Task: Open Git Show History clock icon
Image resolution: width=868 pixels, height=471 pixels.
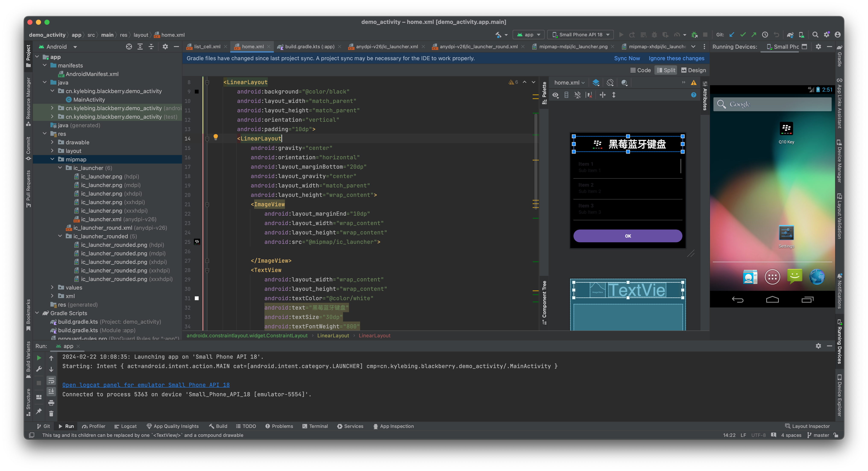Action: [x=765, y=35]
